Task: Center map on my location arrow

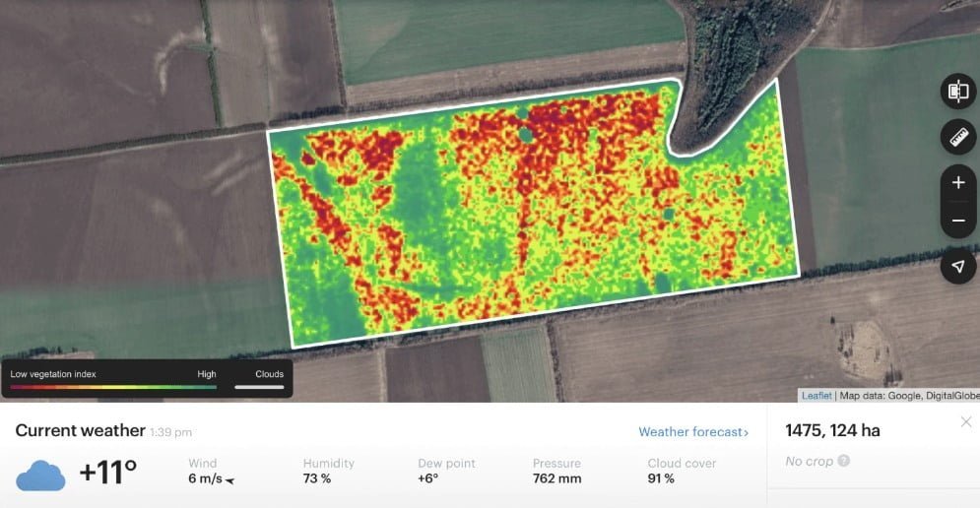Action: (958, 266)
